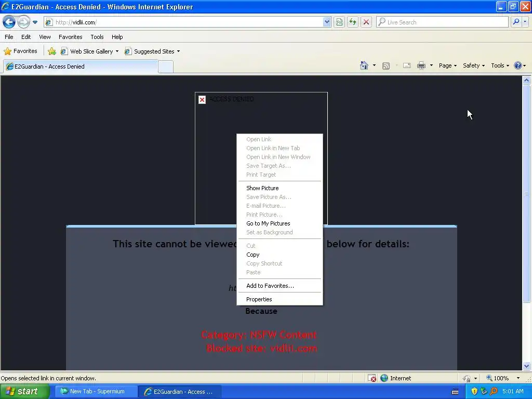Image resolution: width=532 pixels, height=399 pixels.
Task: Expand the Print options dropdown arrow
Action: 431,65
